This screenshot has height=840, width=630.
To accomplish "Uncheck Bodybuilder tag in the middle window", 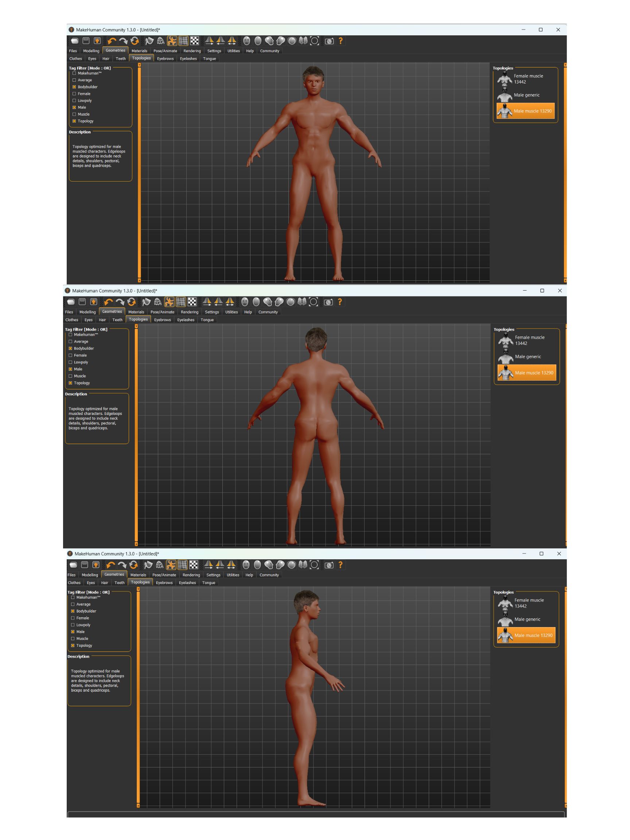I will tap(71, 348).
